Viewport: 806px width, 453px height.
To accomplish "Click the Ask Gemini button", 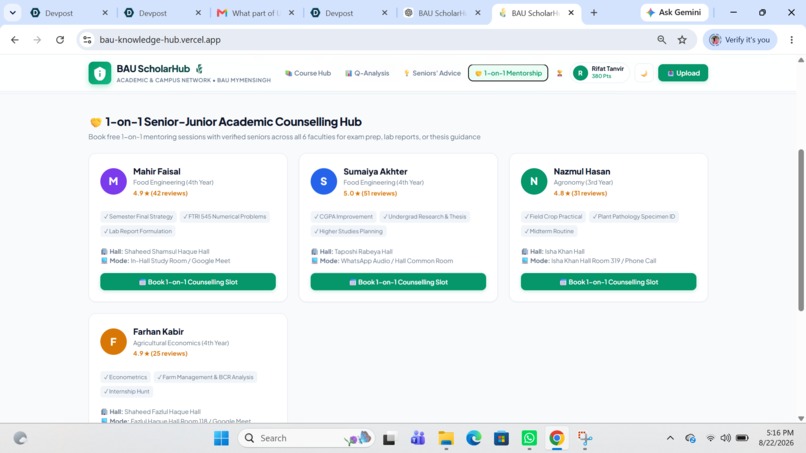I will [x=674, y=12].
